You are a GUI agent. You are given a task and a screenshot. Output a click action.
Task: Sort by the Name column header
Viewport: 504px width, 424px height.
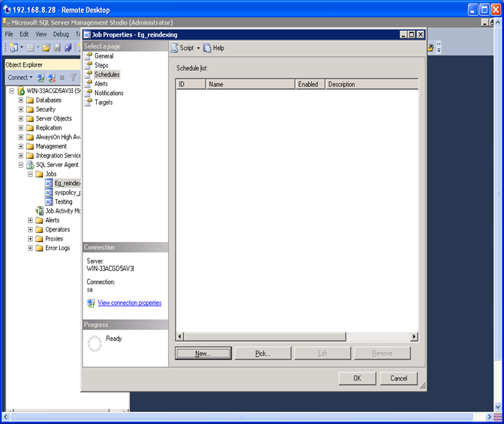tap(250, 85)
